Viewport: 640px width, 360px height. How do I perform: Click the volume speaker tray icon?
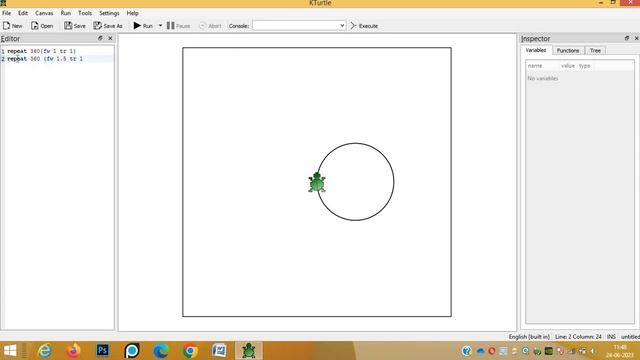[x=593, y=351]
